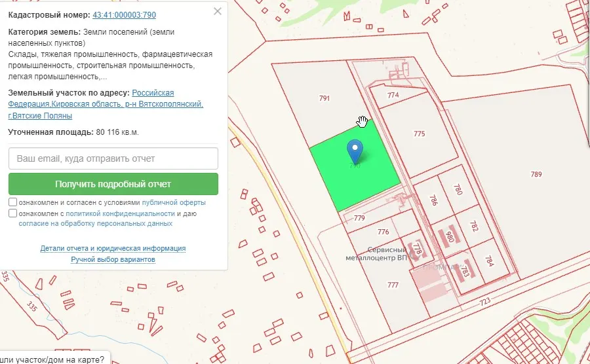The height and width of the screenshot is (364, 590).
Task: Close the cadastral info popup
Action: 218,11
